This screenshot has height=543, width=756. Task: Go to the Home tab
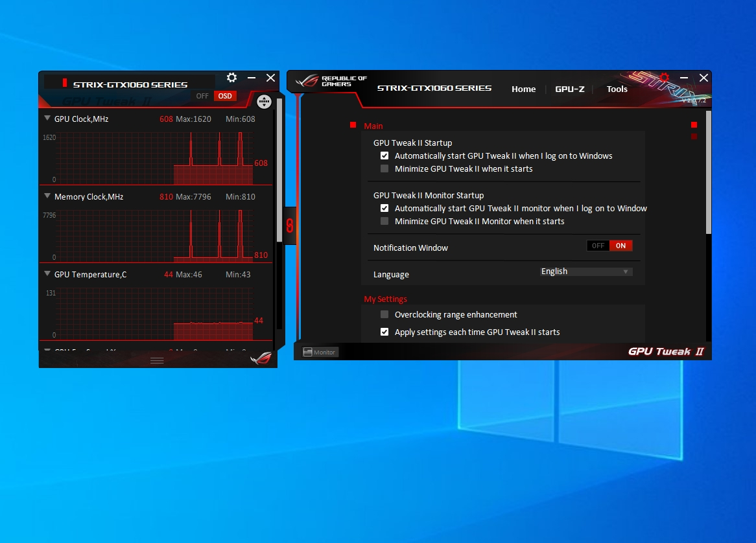tap(524, 89)
